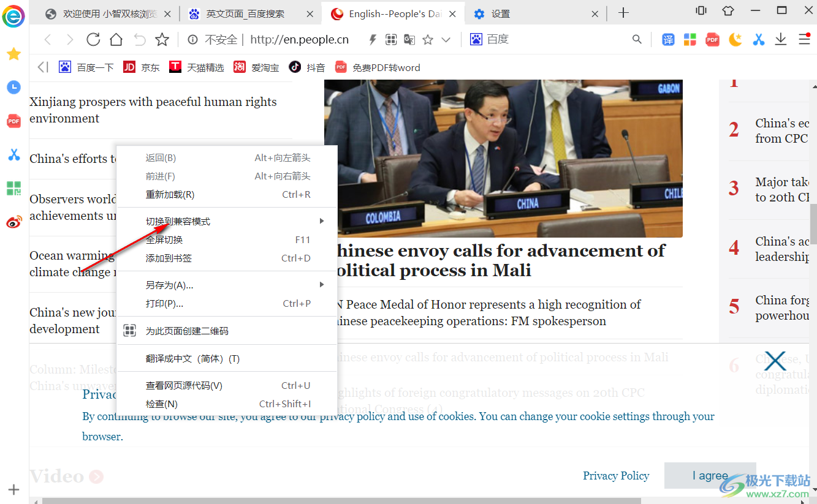
Task: Open the blue 译 translation extension
Action: pos(668,40)
